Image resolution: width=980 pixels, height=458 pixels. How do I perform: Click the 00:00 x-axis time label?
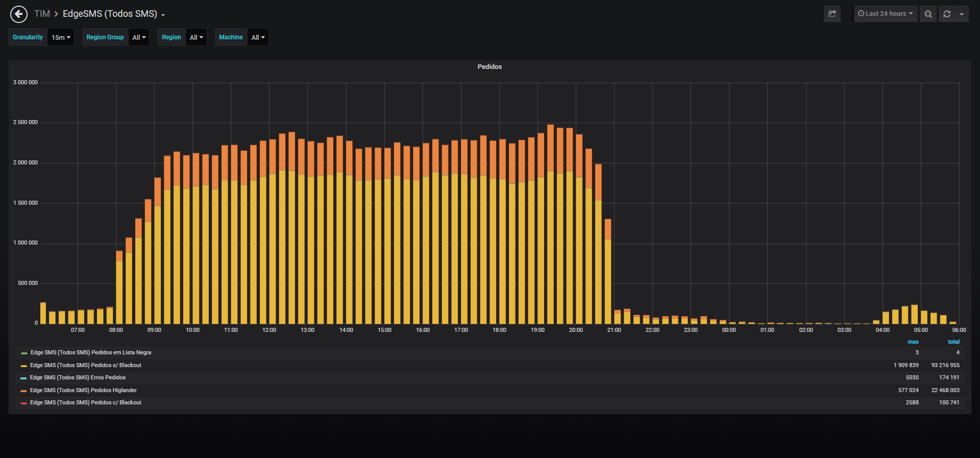pos(729,330)
